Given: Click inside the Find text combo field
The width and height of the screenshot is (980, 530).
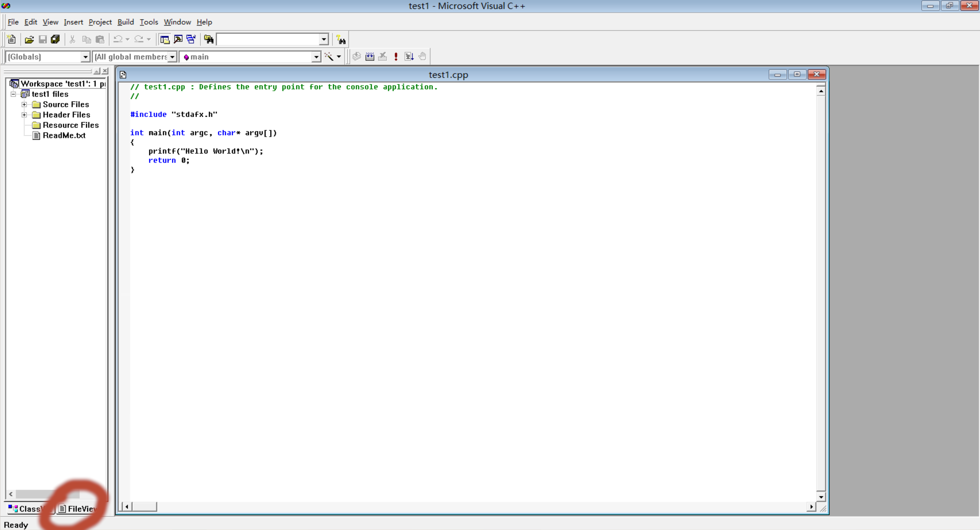Looking at the screenshot, I should click(x=268, y=39).
